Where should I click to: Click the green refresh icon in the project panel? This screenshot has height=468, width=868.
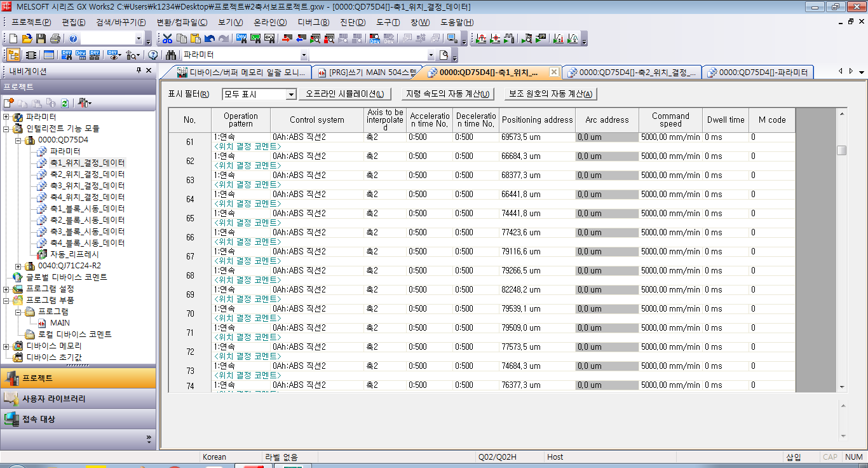coord(65,103)
